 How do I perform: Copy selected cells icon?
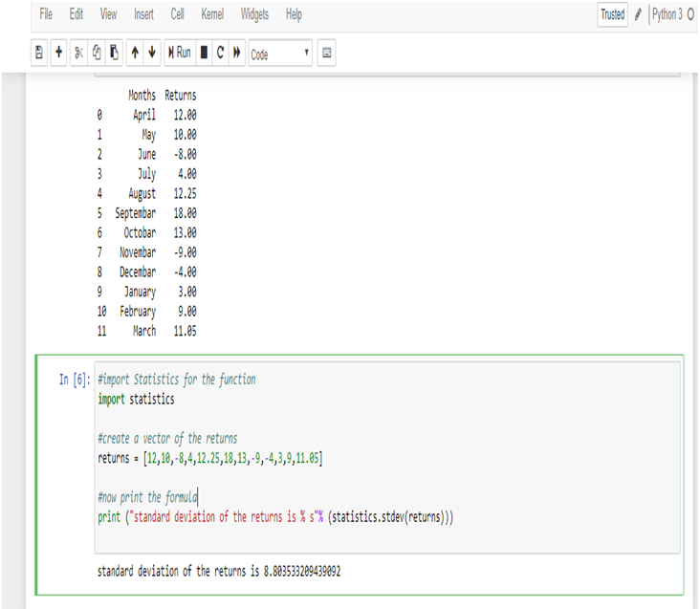click(97, 54)
